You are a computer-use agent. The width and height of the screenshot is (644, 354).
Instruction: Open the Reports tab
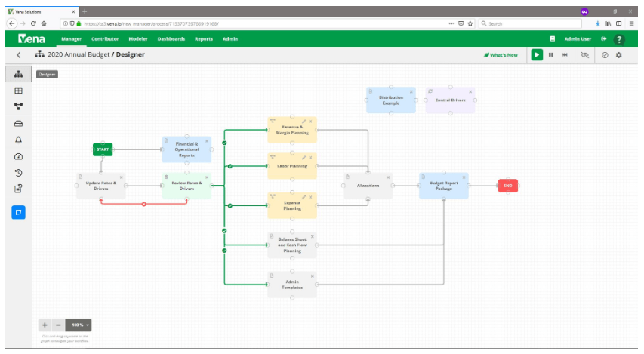click(204, 39)
